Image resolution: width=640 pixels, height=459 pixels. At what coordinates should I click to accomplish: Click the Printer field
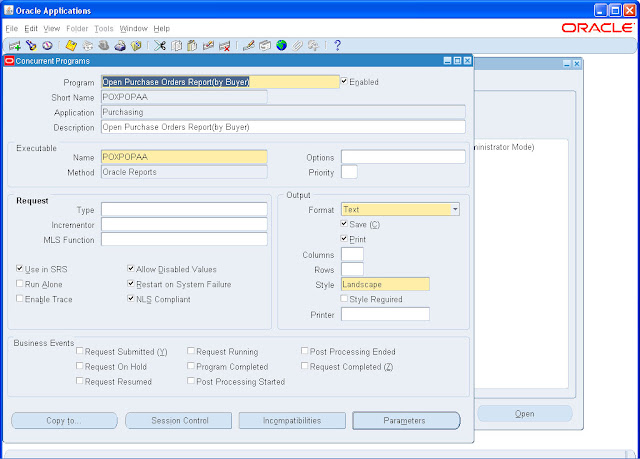tap(385, 314)
